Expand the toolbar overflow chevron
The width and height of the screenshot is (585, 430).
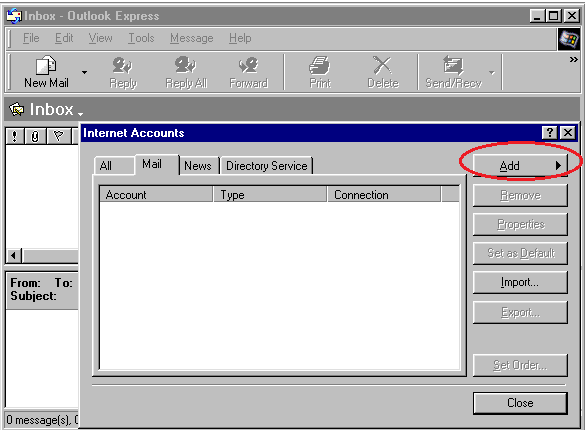tap(573, 59)
